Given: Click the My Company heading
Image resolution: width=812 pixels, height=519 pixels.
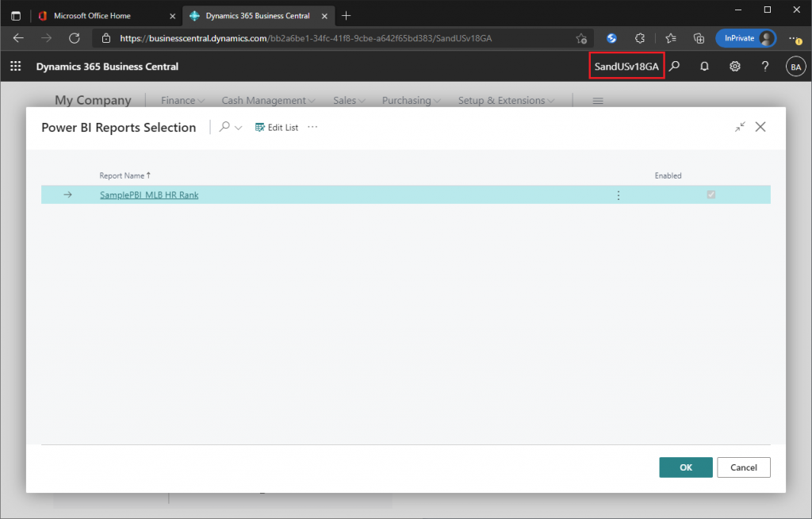Looking at the screenshot, I should [x=94, y=100].
